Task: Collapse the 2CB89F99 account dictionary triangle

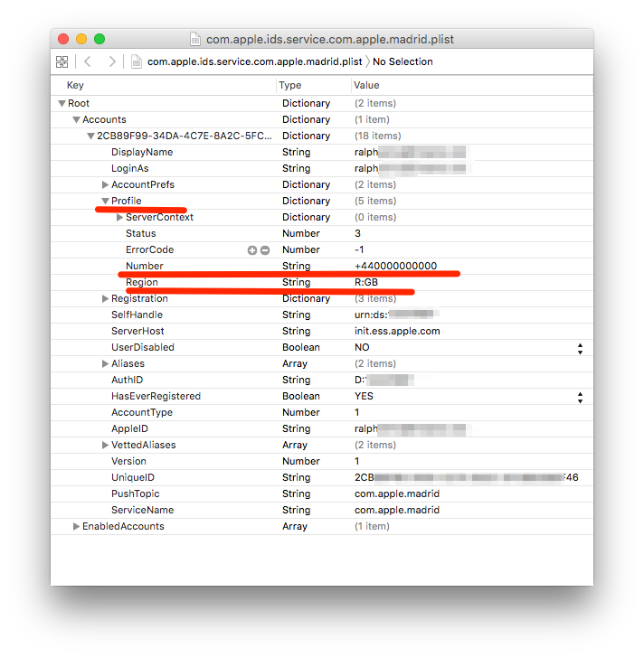Action: [90, 136]
